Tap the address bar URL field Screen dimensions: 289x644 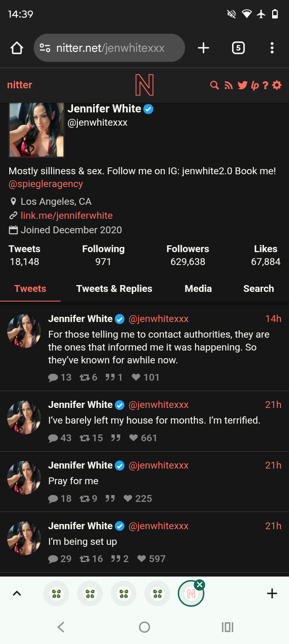[x=110, y=48]
